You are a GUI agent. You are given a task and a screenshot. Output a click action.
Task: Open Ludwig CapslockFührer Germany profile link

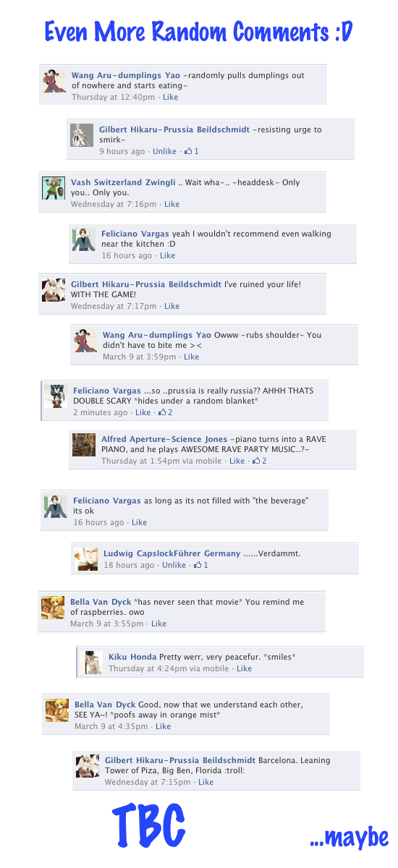point(172,553)
